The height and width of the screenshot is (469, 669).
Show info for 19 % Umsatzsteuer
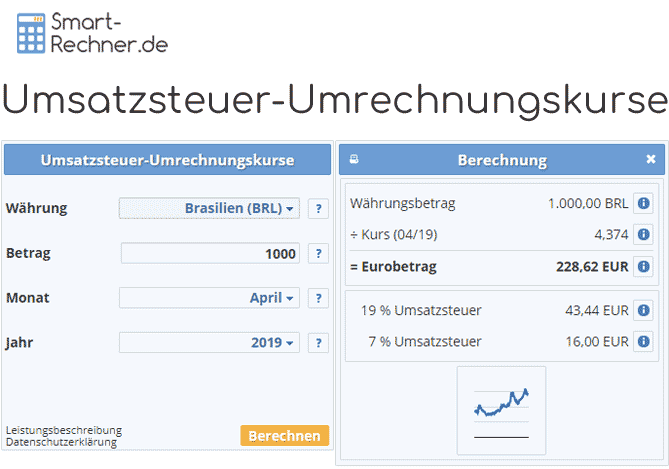pyautogui.click(x=643, y=311)
